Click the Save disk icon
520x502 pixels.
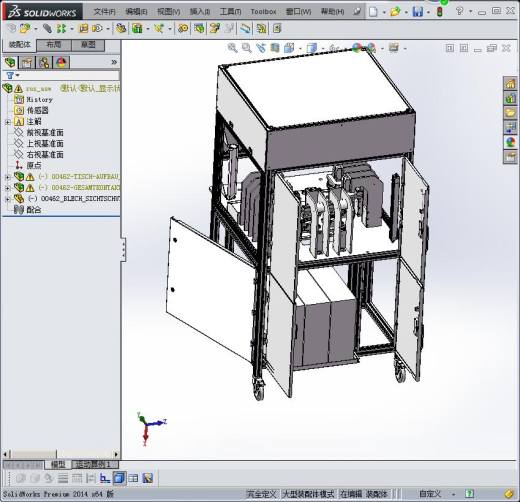point(417,12)
